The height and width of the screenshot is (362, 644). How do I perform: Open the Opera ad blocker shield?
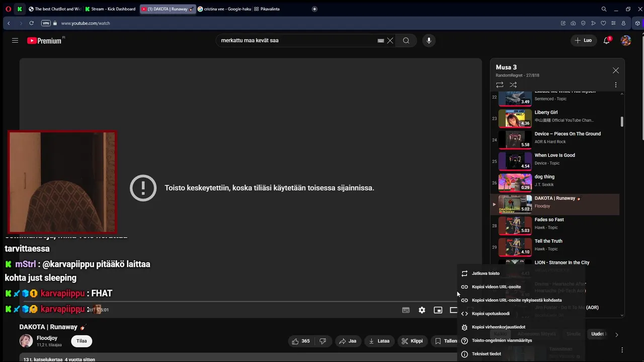[x=583, y=23]
